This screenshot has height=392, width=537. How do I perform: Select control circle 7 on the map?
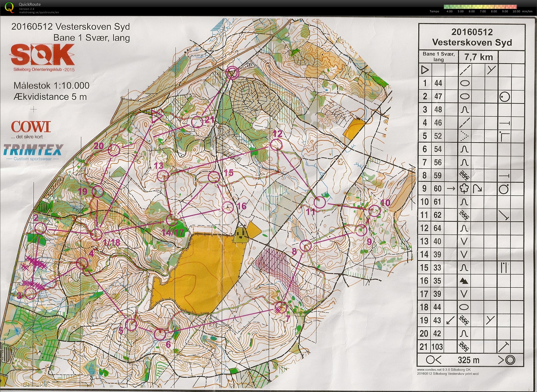click(x=281, y=308)
